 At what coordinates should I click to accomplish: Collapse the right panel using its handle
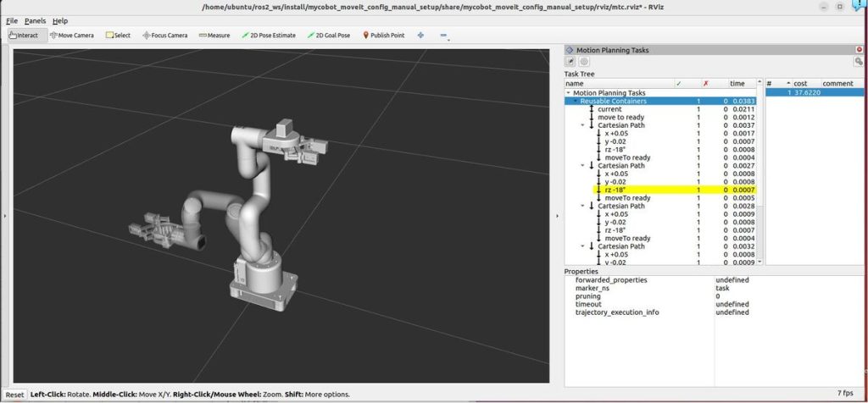pyautogui.click(x=557, y=216)
